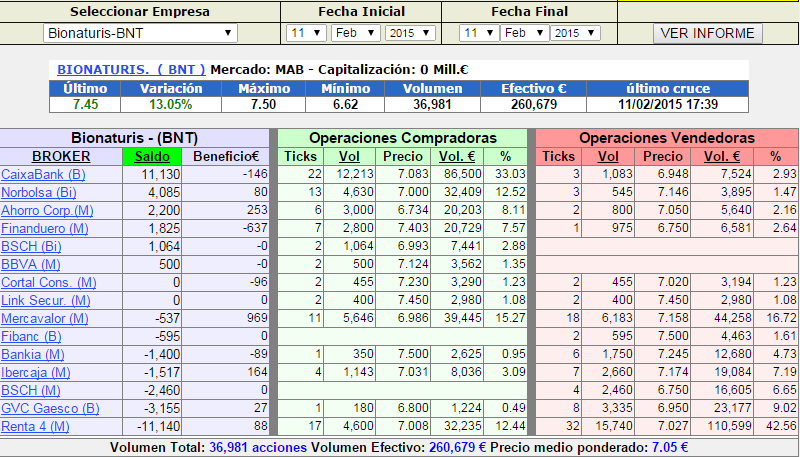
Task: Open the Ibercaja (M) broker link
Action: click(x=36, y=373)
